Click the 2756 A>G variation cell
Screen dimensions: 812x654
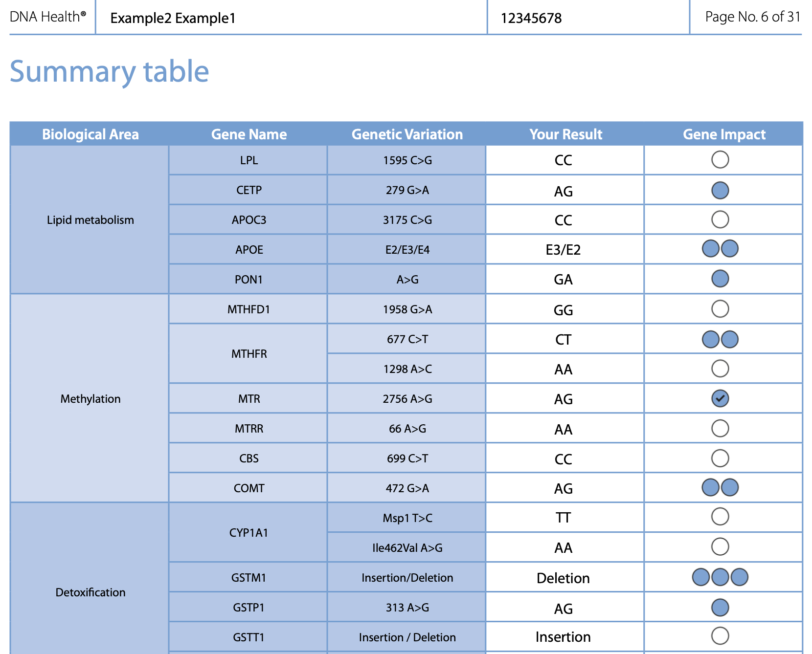click(x=407, y=399)
